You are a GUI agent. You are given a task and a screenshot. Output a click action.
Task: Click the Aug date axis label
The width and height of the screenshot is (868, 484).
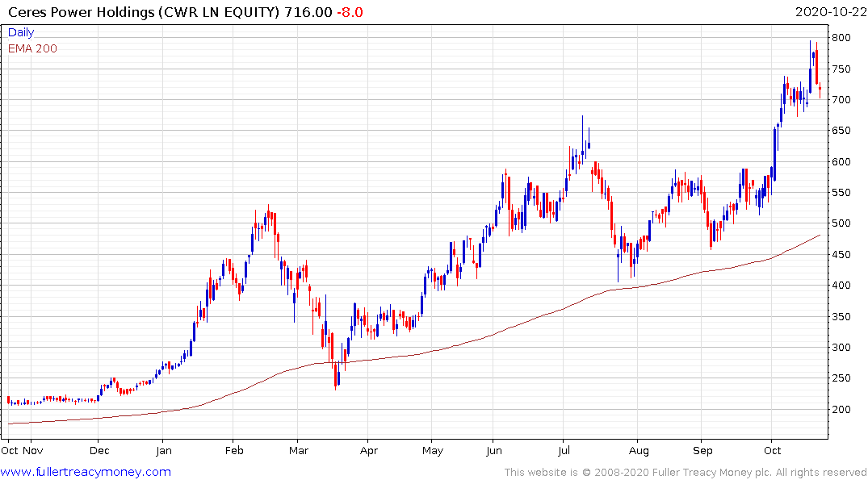tap(639, 451)
